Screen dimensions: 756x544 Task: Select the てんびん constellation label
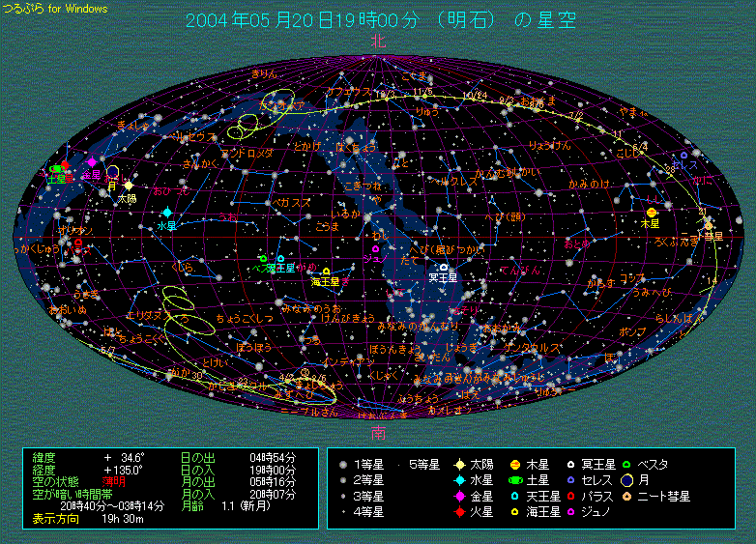tap(520, 271)
